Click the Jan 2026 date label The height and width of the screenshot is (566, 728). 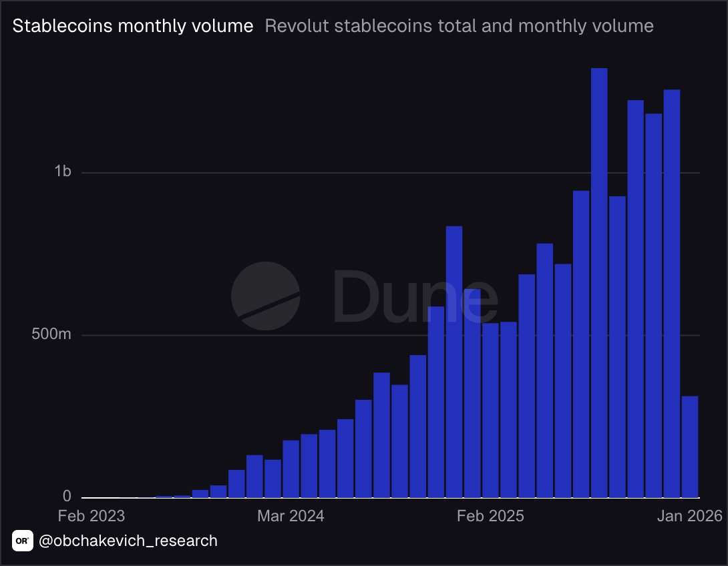pos(691,516)
